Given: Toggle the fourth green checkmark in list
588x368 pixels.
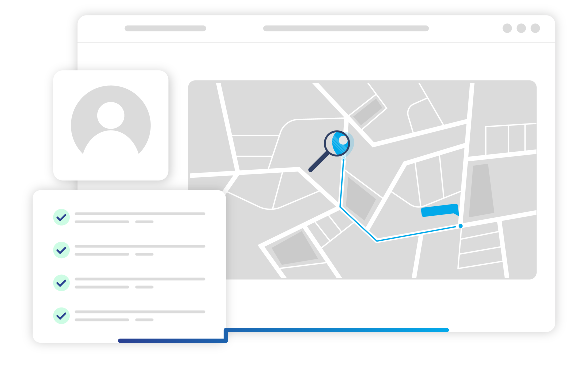Looking at the screenshot, I should 61,316.
